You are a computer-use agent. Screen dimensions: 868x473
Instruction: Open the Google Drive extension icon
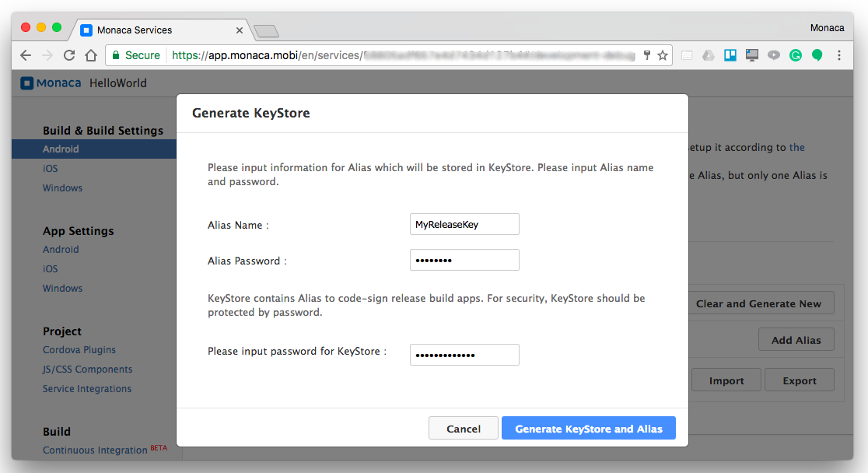[709, 55]
